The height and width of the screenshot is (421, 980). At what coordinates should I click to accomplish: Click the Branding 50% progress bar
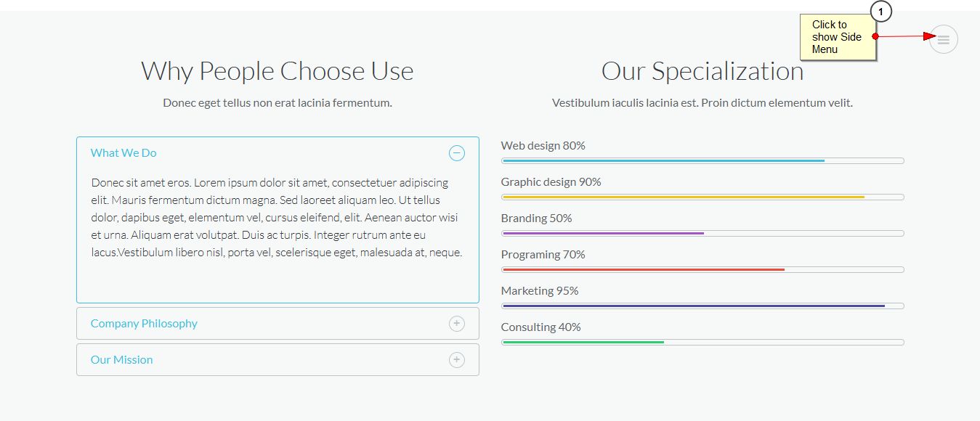(702, 233)
